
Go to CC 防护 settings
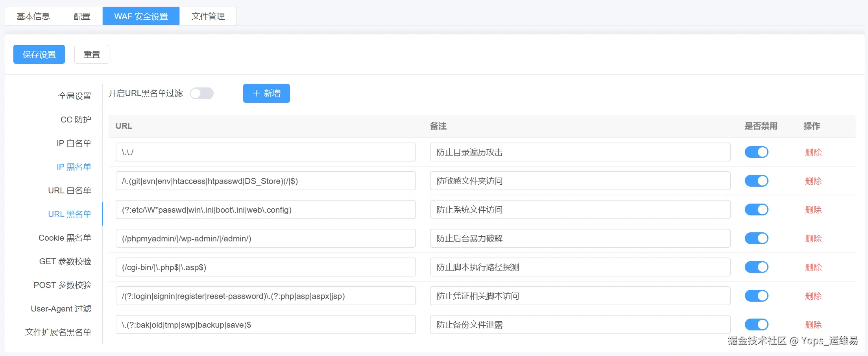tap(76, 119)
